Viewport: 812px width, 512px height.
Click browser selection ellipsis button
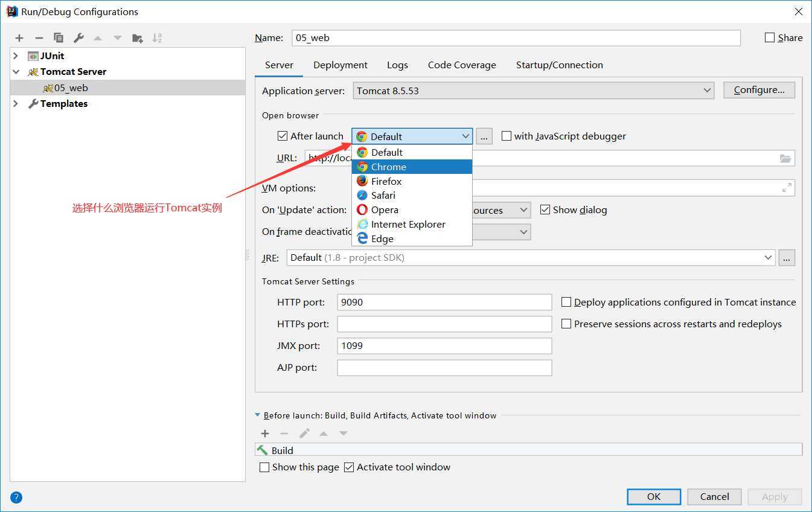pos(484,136)
